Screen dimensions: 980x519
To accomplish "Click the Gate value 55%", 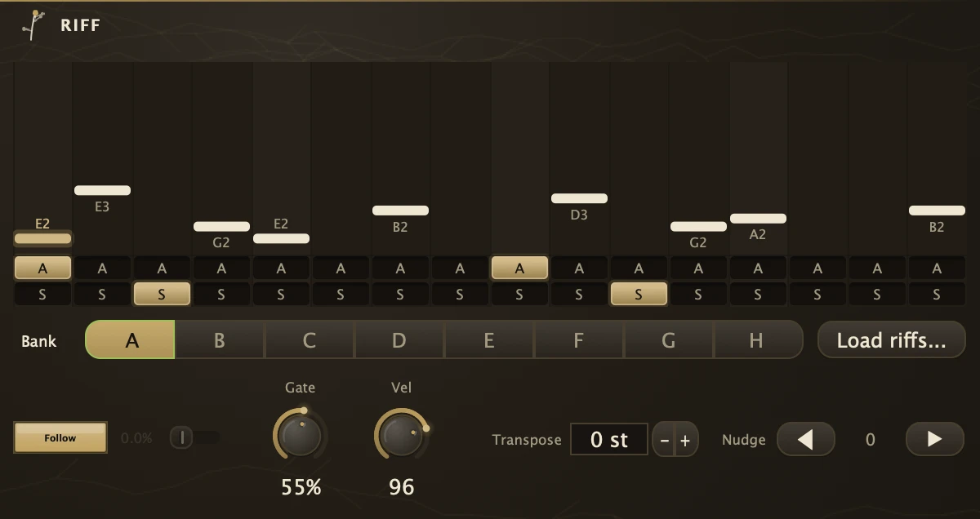I will click(x=301, y=487).
